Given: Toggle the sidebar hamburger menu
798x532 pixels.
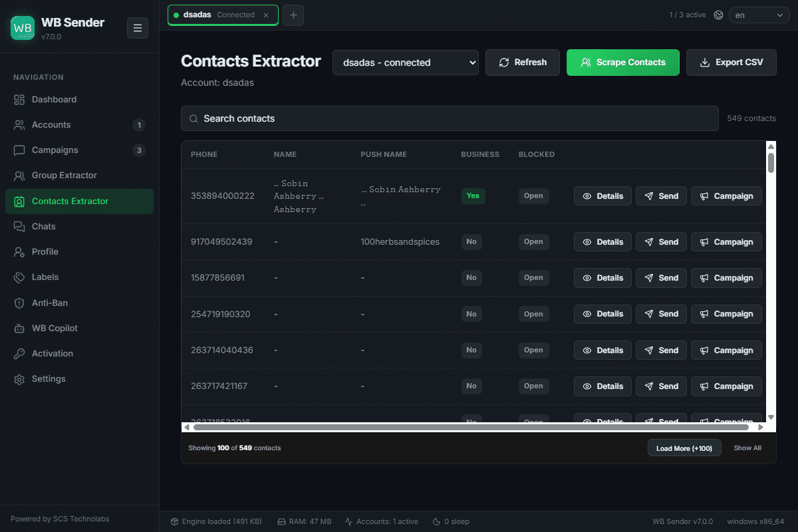Looking at the screenshot, I should (x=138, y=28).
